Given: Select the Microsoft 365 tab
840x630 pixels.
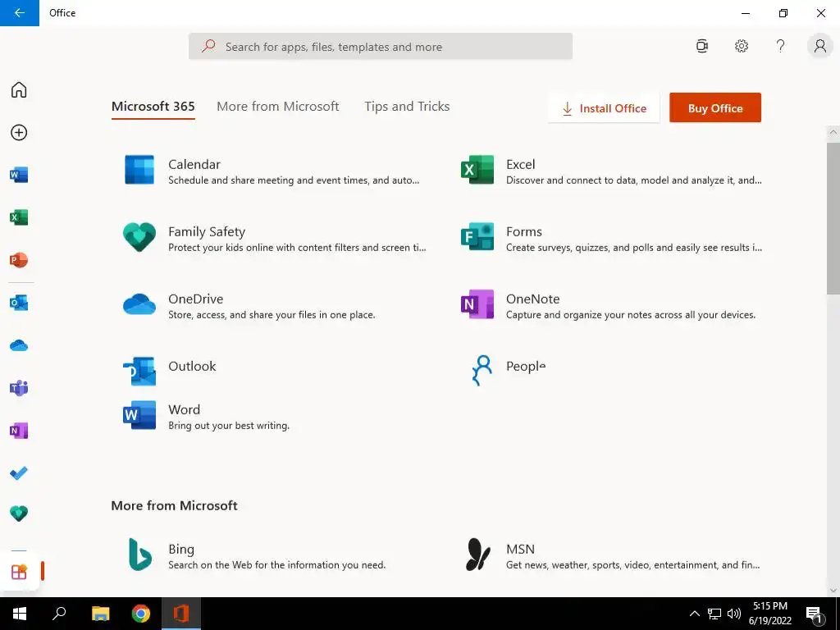Looking at the screenshot, I should click(153, 106).
